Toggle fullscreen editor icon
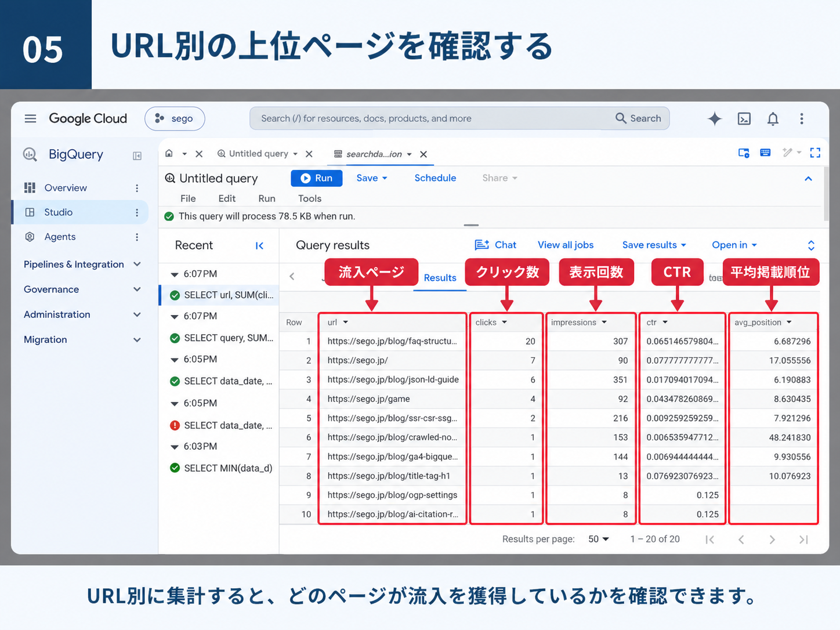 point(815,153)
